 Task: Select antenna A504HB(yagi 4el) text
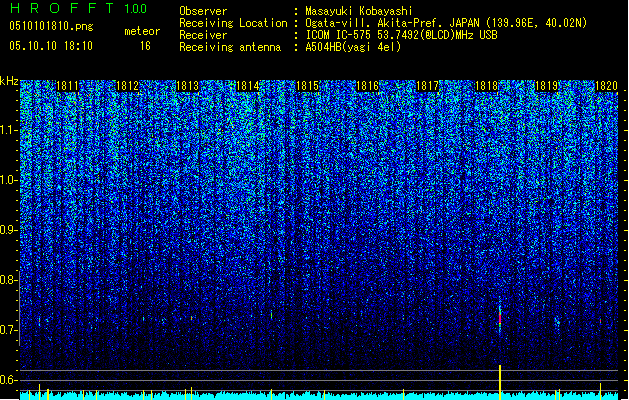coord(353,47)
